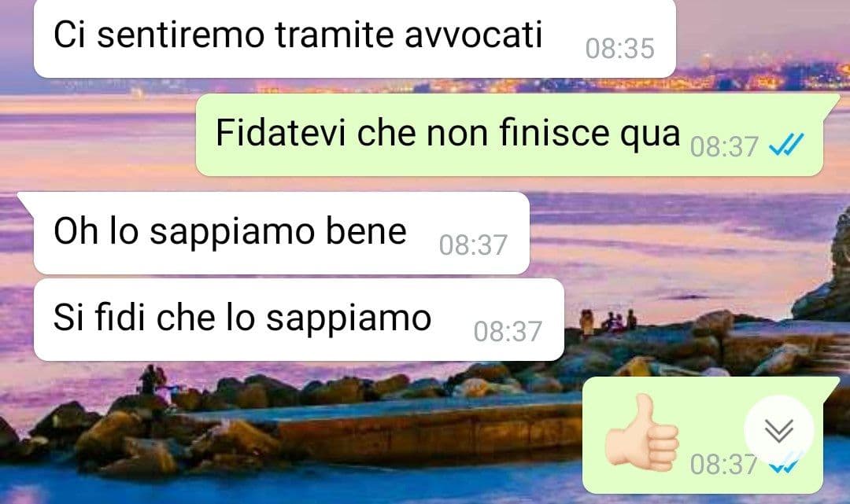
Task: Click the thumbs up emoji
Action: tap(642, 433)
